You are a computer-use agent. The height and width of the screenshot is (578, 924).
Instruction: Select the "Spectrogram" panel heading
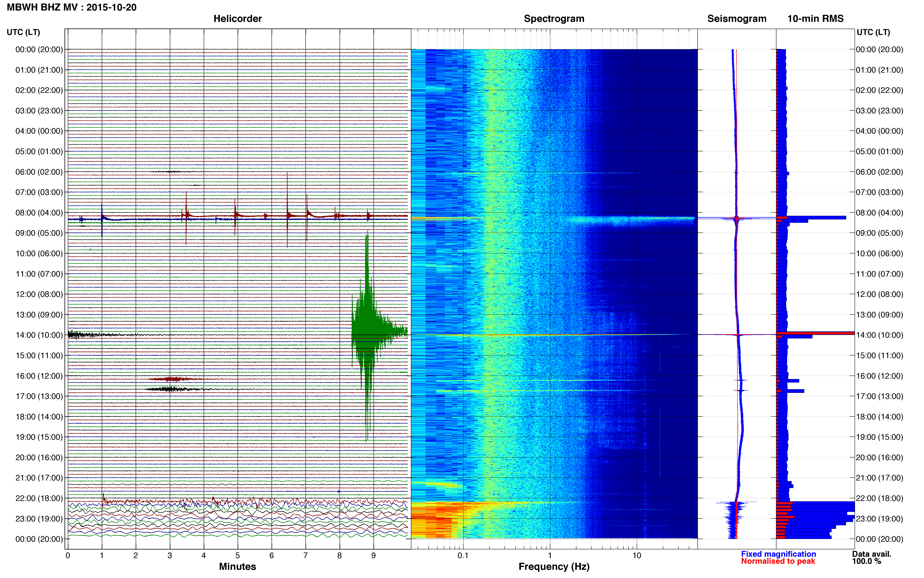tap(554, 19)
